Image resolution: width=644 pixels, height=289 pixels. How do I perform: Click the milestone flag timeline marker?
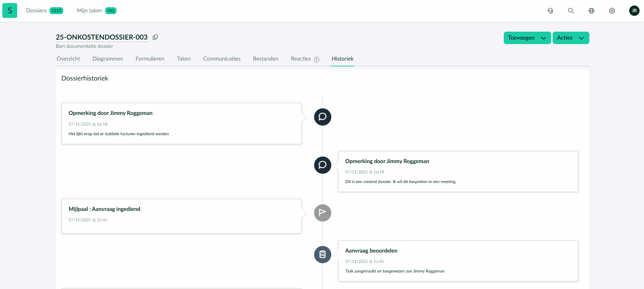(322, 213)
